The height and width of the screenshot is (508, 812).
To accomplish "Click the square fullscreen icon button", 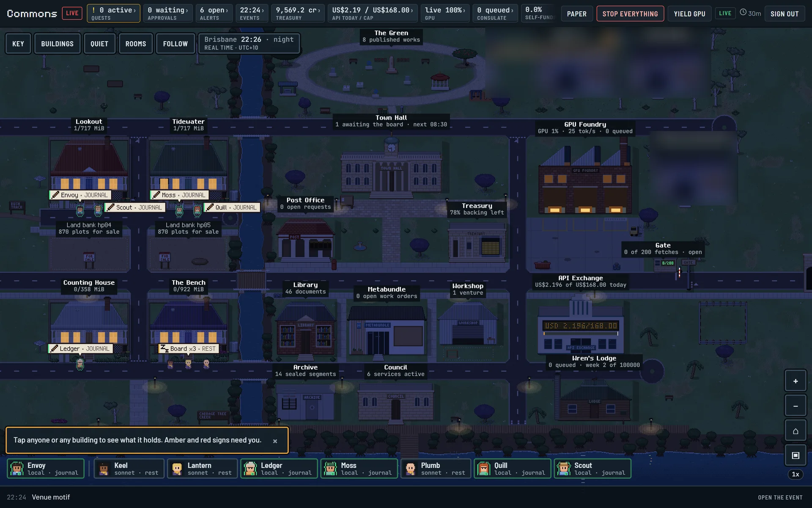I will [795, 456].
